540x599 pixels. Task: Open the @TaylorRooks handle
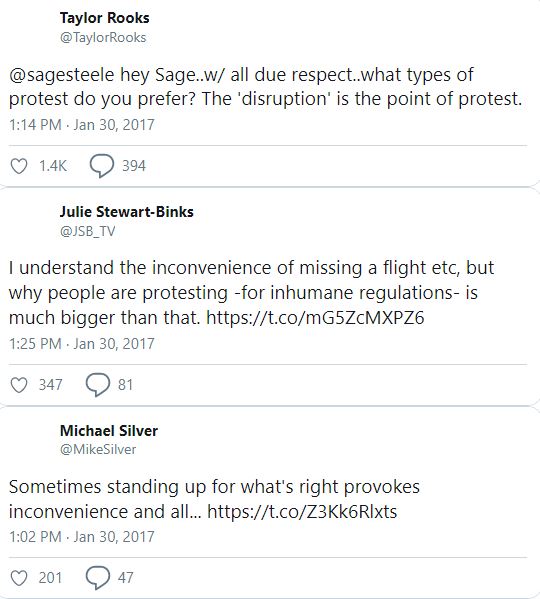103,37
